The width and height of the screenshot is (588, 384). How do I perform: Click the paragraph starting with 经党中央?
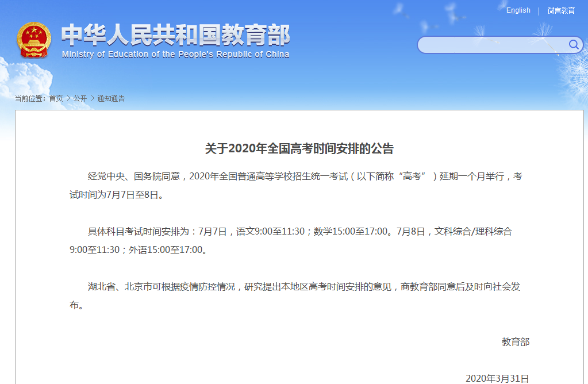(296, 185)
